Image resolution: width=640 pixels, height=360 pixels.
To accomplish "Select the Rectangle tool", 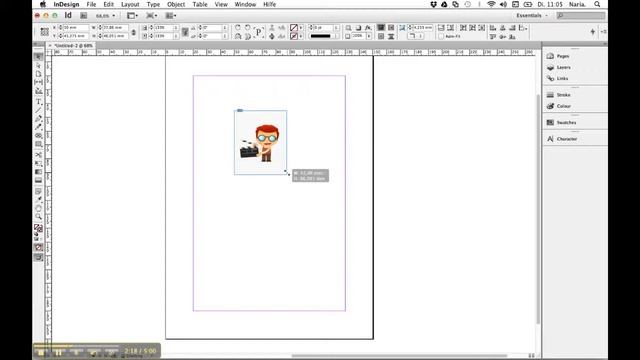I will pos(38,144).
